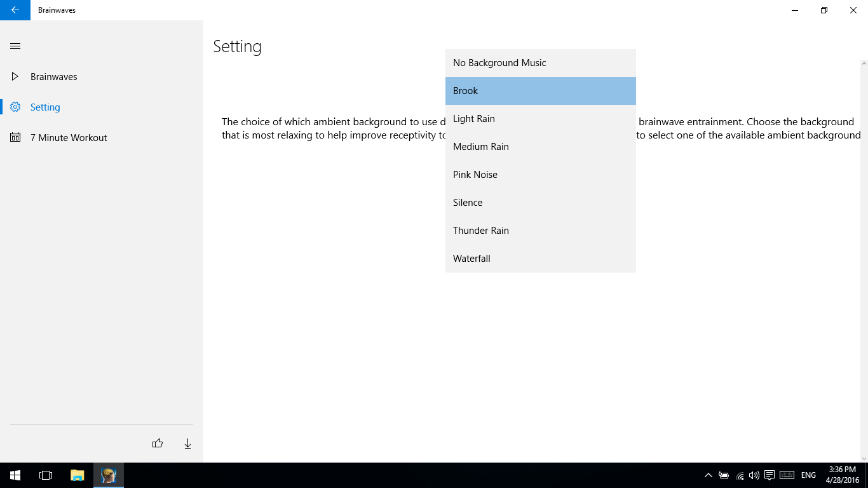The width and height of the screenshot is (868, 488).
Task: Click the thumbs-up like icon
Action: 158,444
